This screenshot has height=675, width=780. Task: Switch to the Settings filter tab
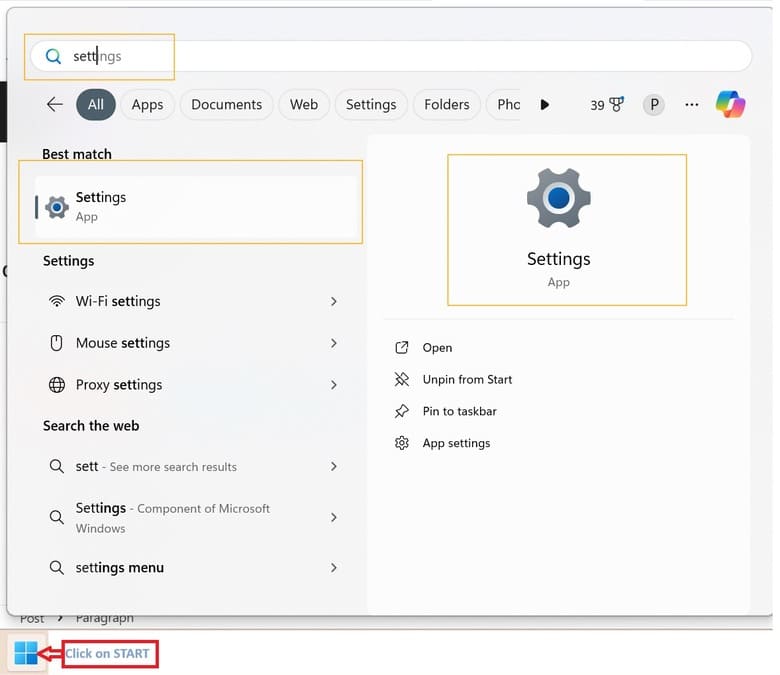[371, 104]
